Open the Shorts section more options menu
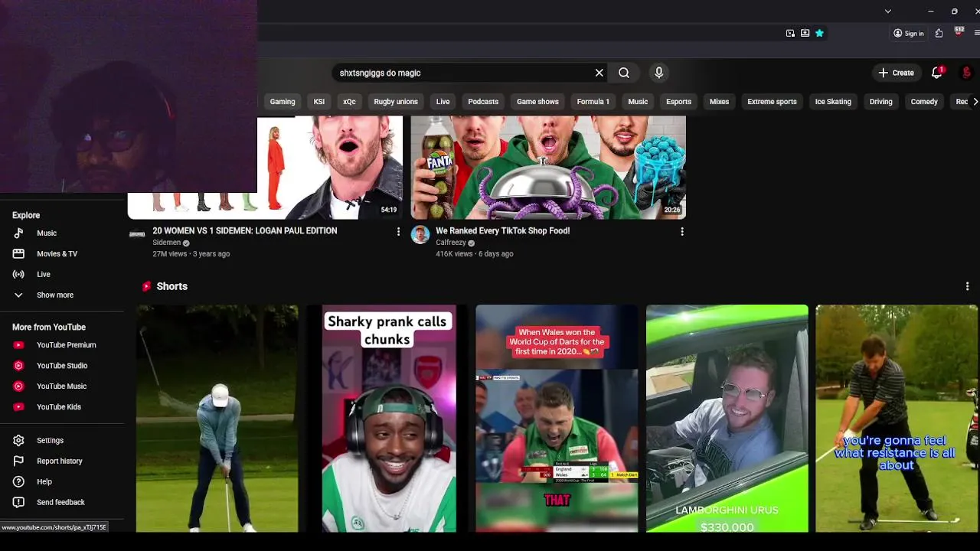Screen dimensions: 980x551 tap(967, 286)
